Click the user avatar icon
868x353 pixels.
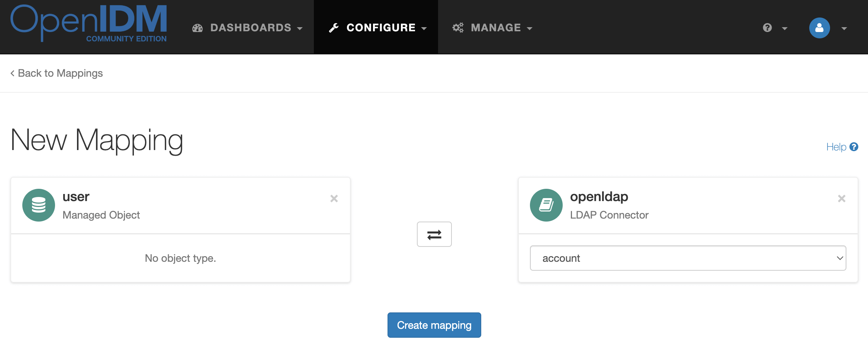pos(819,28)
